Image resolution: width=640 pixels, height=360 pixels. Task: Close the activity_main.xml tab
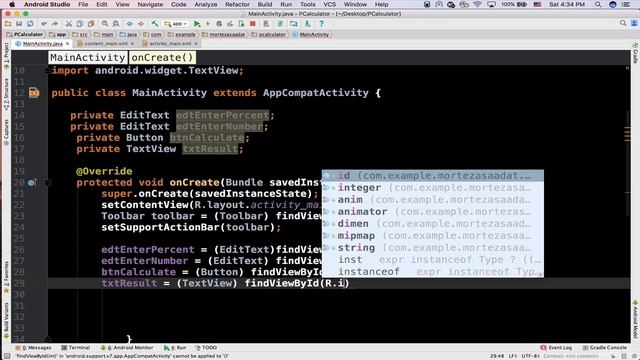click(x=196, y=43)
